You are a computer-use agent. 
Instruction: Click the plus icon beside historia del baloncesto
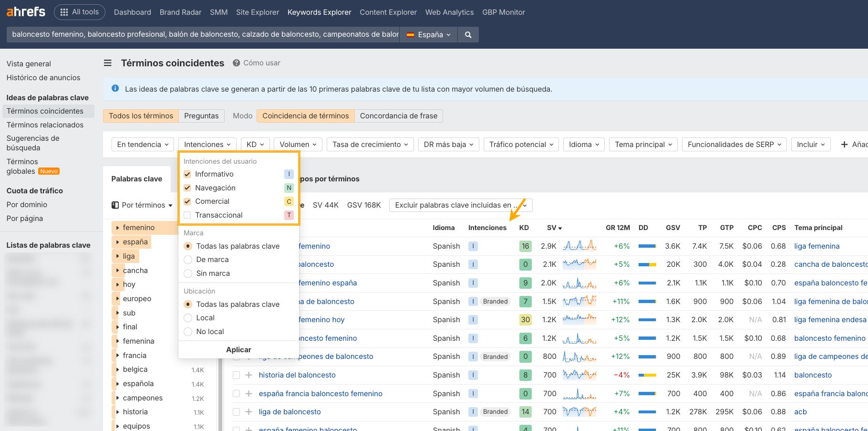click(x=248, y=375)
